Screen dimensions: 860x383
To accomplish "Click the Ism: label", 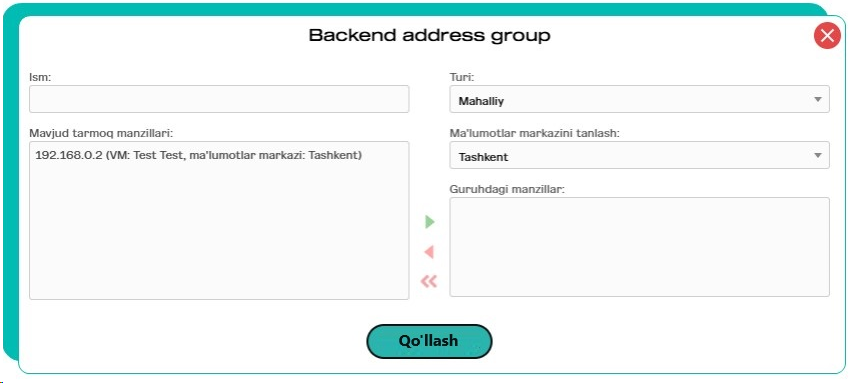I will click(x=40, y=77).
